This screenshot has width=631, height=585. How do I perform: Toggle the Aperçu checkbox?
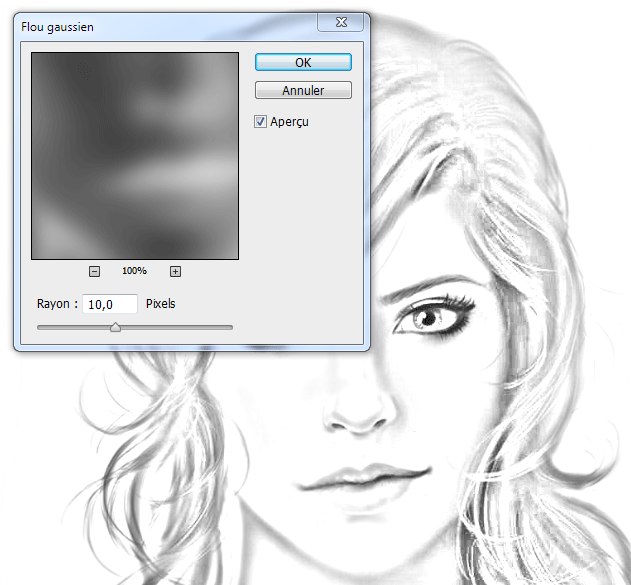coord(261,121)
